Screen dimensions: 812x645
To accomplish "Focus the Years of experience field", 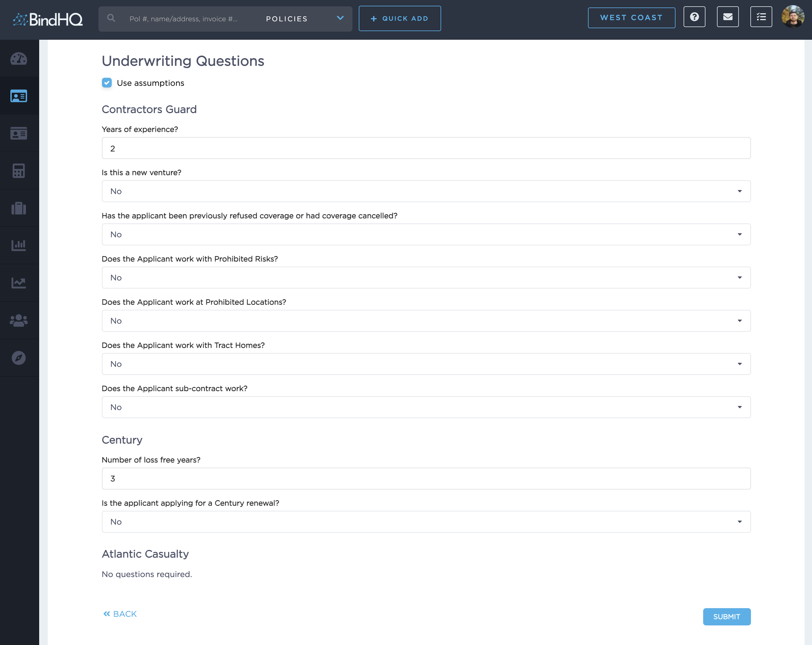I will click(x=426, y=148).
